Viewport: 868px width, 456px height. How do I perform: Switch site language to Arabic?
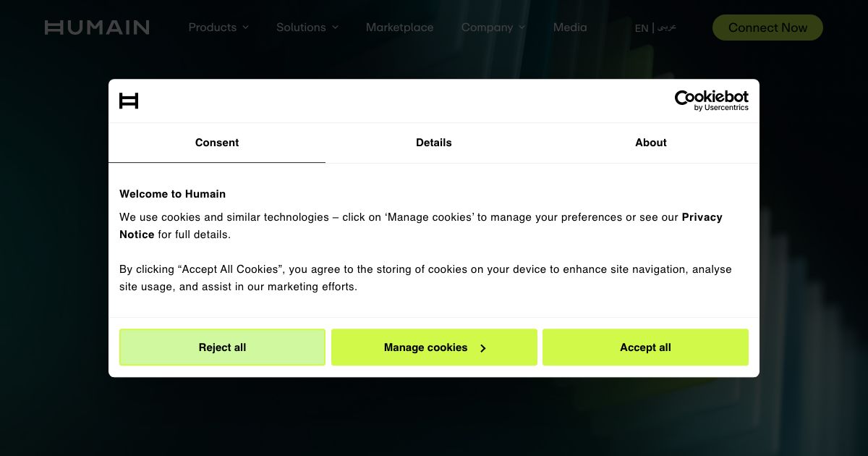667,27
